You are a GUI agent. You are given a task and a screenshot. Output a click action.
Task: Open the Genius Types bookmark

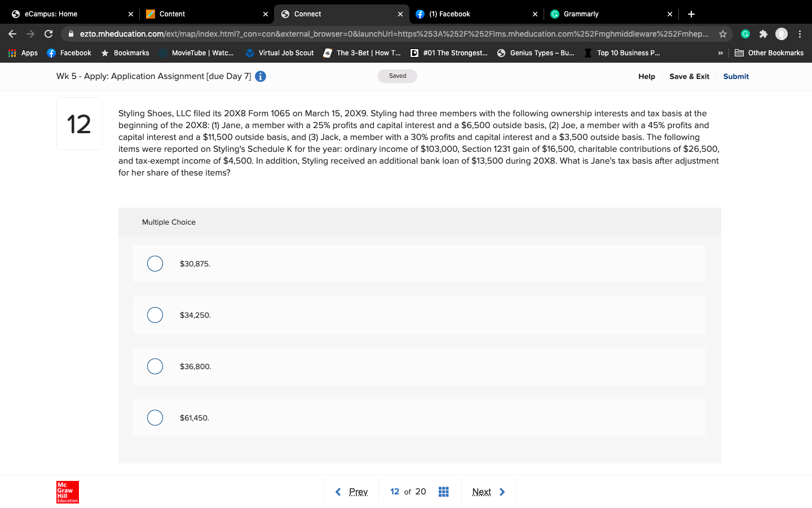click(x=536, y=53)
